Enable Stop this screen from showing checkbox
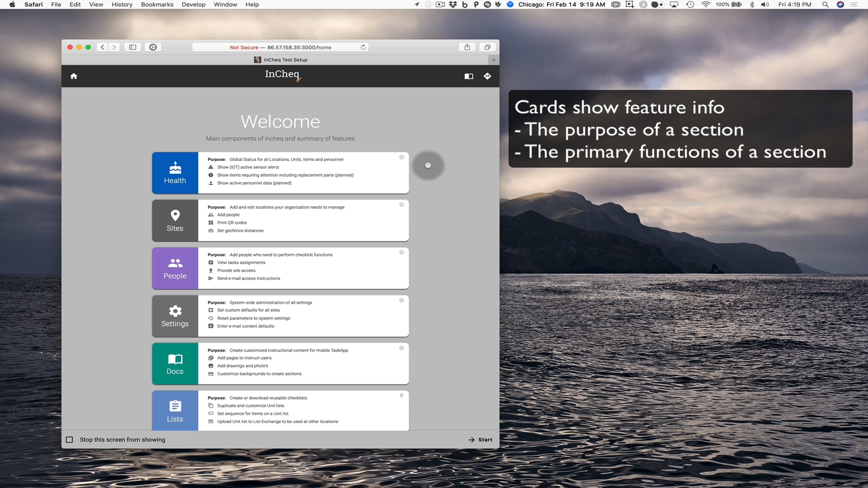Viewport: 868px width, 488px height. (x=69, y=440)
